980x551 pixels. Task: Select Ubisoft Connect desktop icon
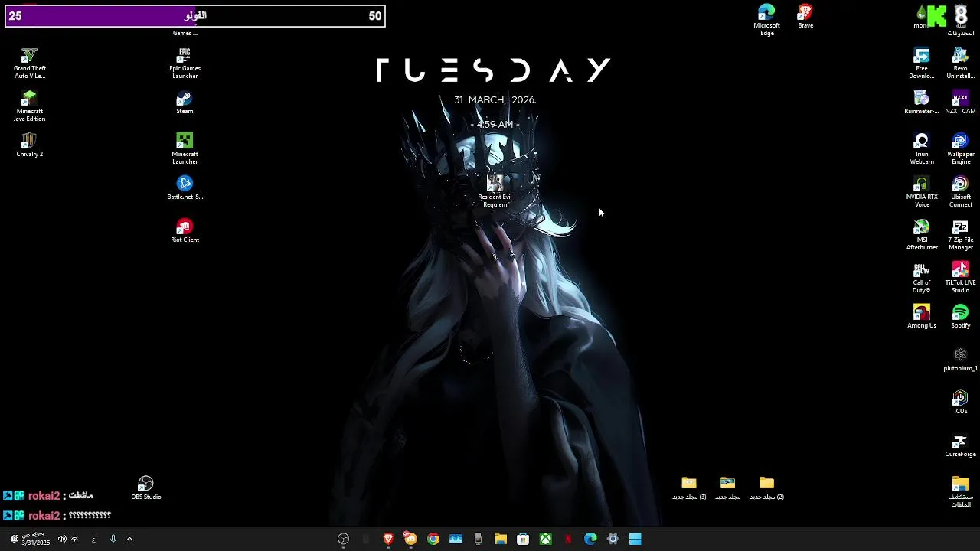[960, 191]
